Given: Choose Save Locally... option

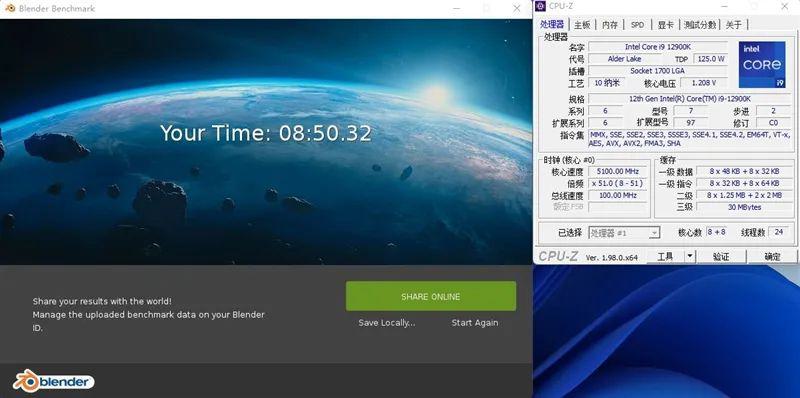Looking at the screenshot, I should coord(387,322).
